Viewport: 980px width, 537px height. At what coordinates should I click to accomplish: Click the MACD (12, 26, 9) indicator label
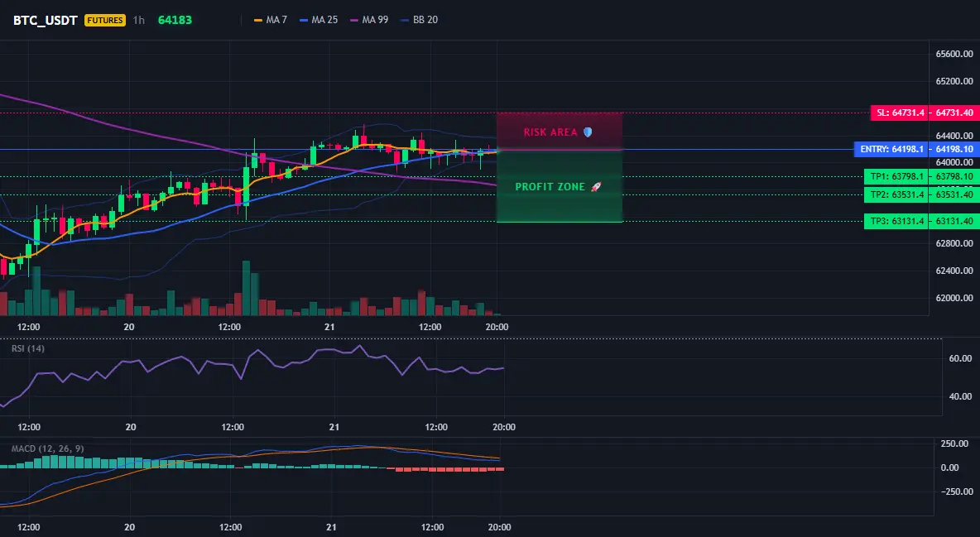(x=47, y=448)
